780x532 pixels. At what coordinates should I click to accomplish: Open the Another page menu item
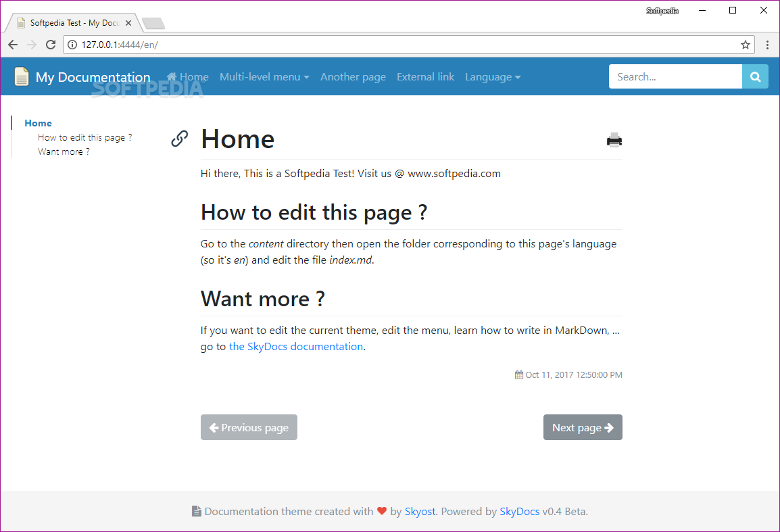point(354,76)
